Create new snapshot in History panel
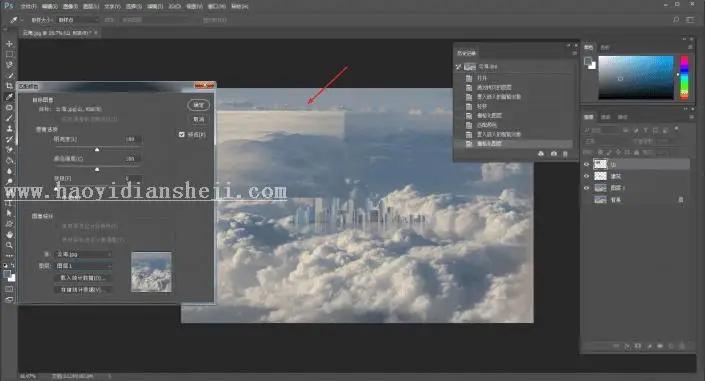Image resolution: width=705 pixels, height=381 pixels. 553,154
